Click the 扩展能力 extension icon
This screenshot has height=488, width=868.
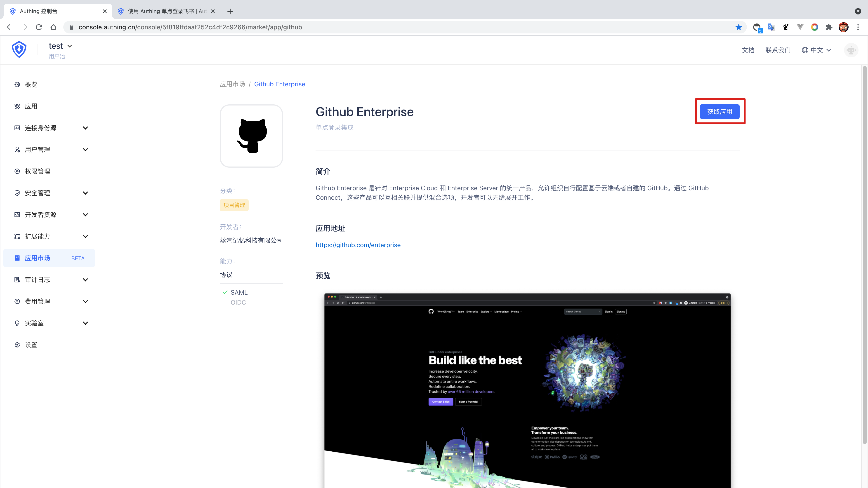[17, 236]
